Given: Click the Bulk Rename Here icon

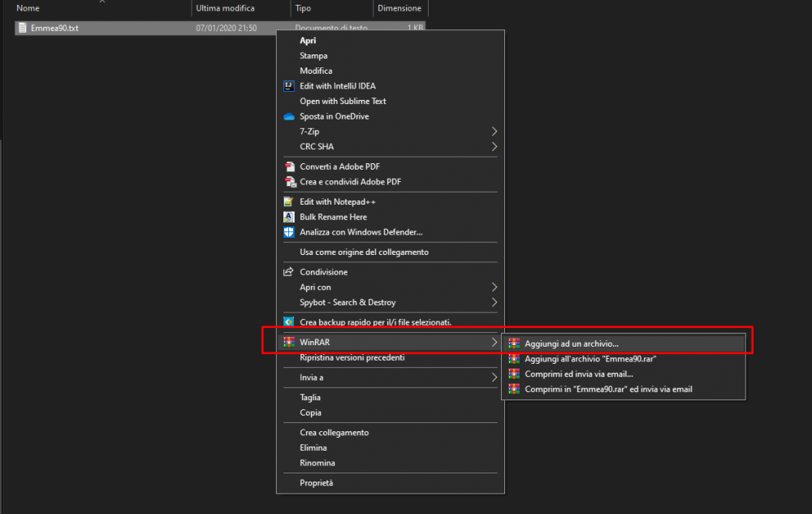Looking at the screenshot, I should 288,217.
